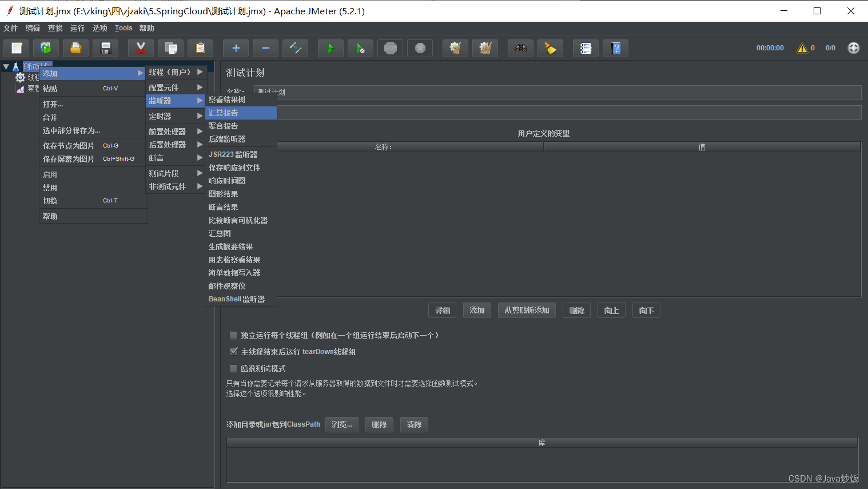Screen dimensions: 868x489
Task: Enable the 函数测试模式 checkbox
Action: (233, 368)
